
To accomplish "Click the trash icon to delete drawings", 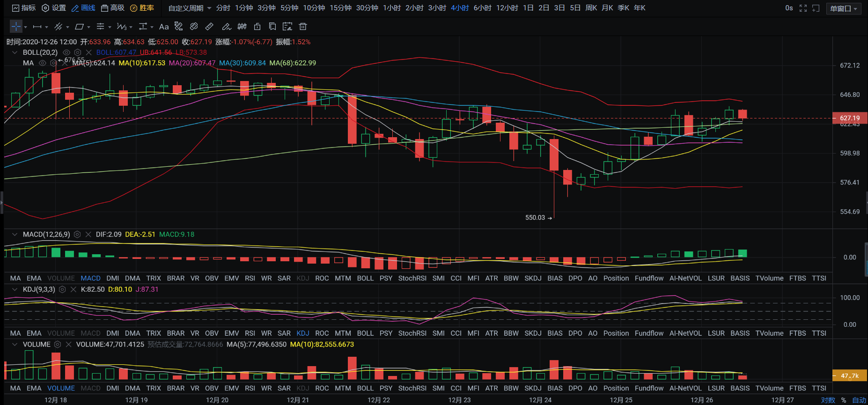I will pyautogui.click(x=303, y=27).
